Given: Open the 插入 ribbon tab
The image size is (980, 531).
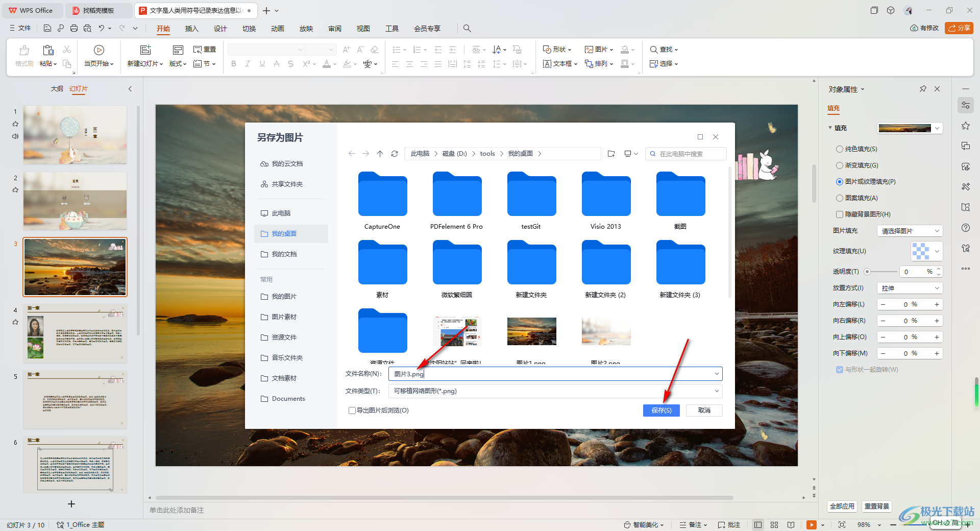Looking at the screenshot, I should [x=191, y=29].
